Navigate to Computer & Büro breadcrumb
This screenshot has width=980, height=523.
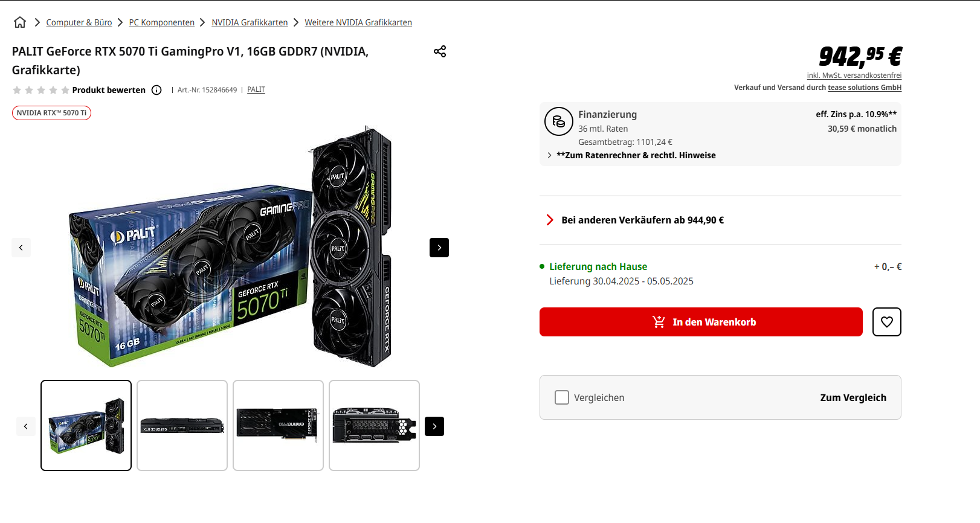tap(79, 22)
